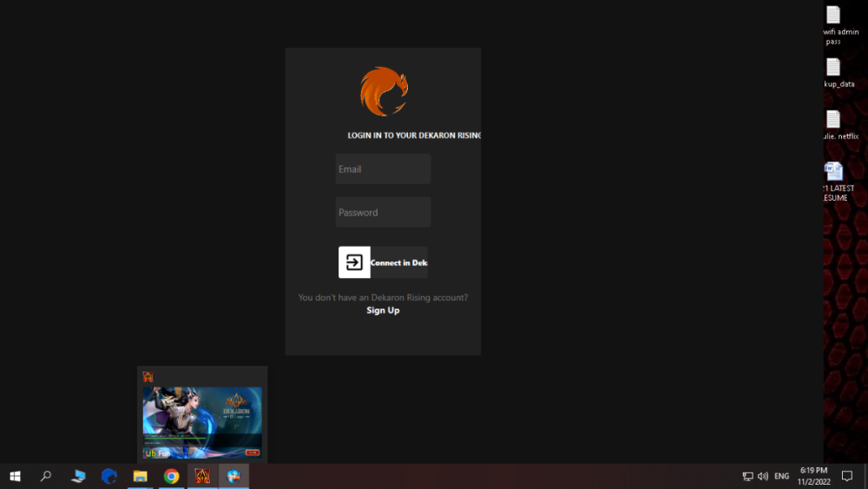Click the ENG language indicator
The width and height of the screenshot is (868, 489).
(782, 476)
